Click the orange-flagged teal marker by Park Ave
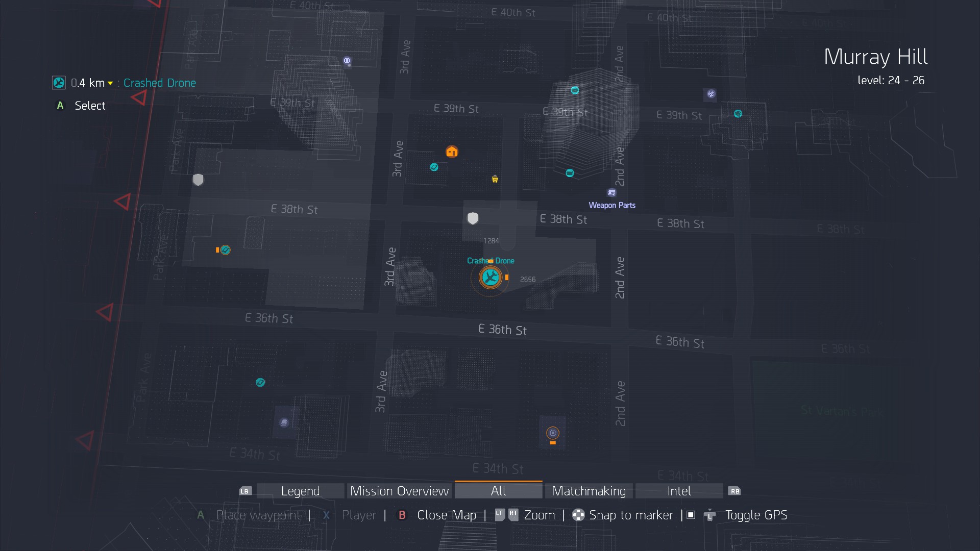This screenshot has width=980, height=551. pyautogui.click(x=225, y=250)
